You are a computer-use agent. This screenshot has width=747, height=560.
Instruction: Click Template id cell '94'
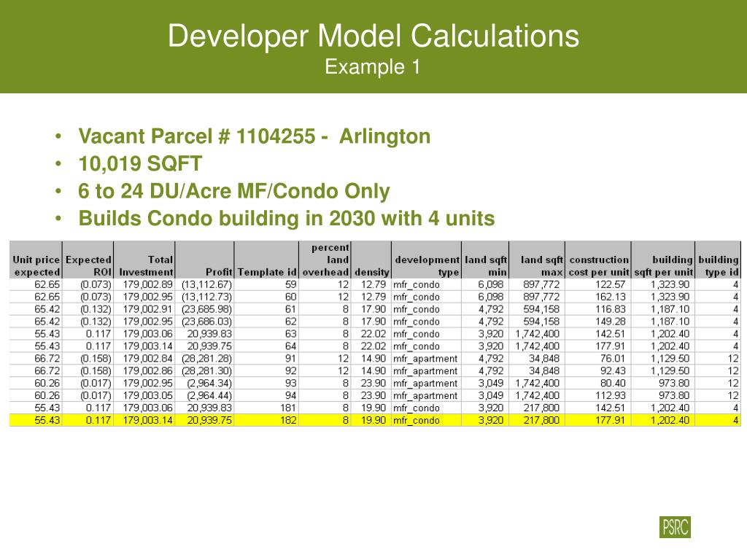click(267, 396)
